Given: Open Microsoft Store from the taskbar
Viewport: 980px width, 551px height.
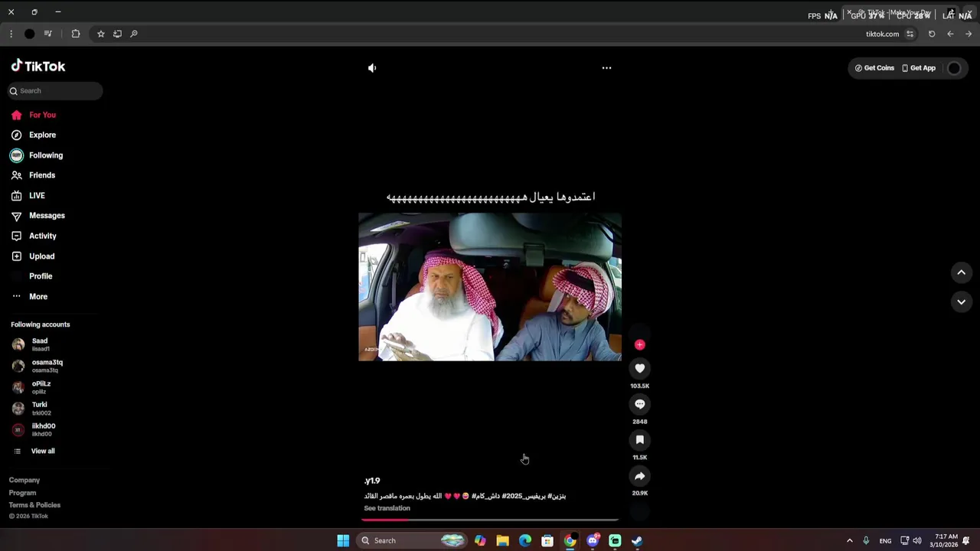Looking at the screenshot, I should (547, 540).
